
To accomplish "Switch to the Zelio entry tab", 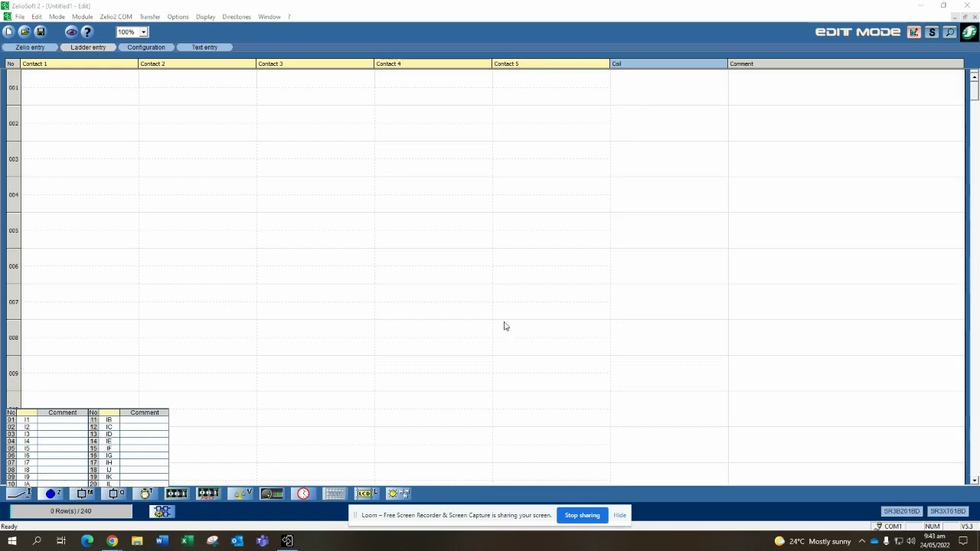I will click(x=30, y=47).
